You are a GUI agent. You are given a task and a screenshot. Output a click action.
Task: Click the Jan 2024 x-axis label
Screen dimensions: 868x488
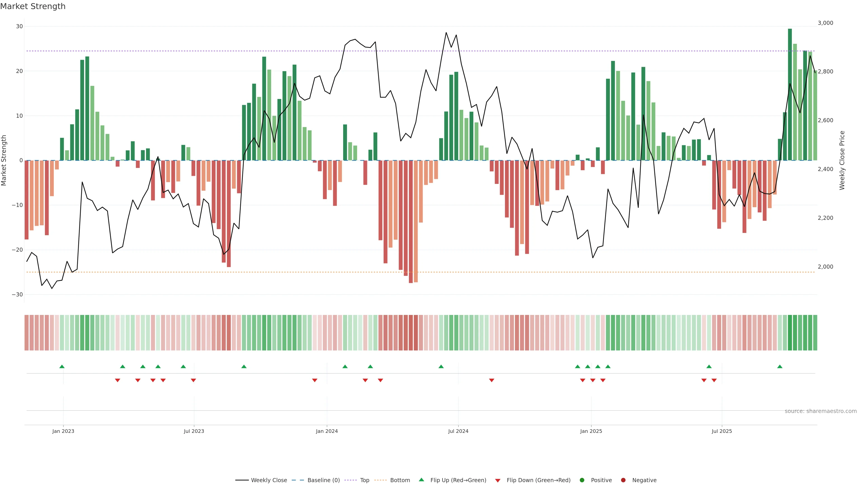tap(326, 431)
